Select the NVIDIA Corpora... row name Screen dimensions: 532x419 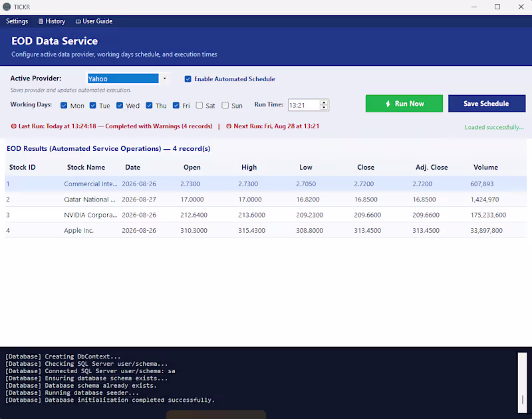[90, 215]
